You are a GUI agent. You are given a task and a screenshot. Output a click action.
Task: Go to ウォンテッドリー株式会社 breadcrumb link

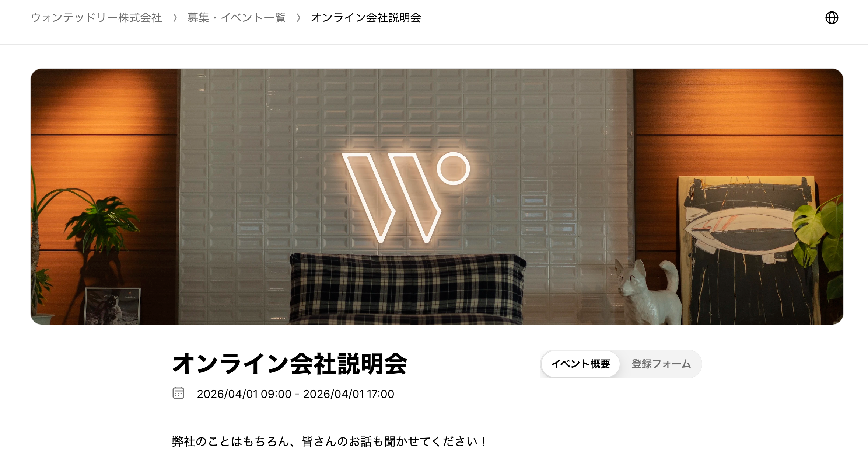[x=97, y=18]
